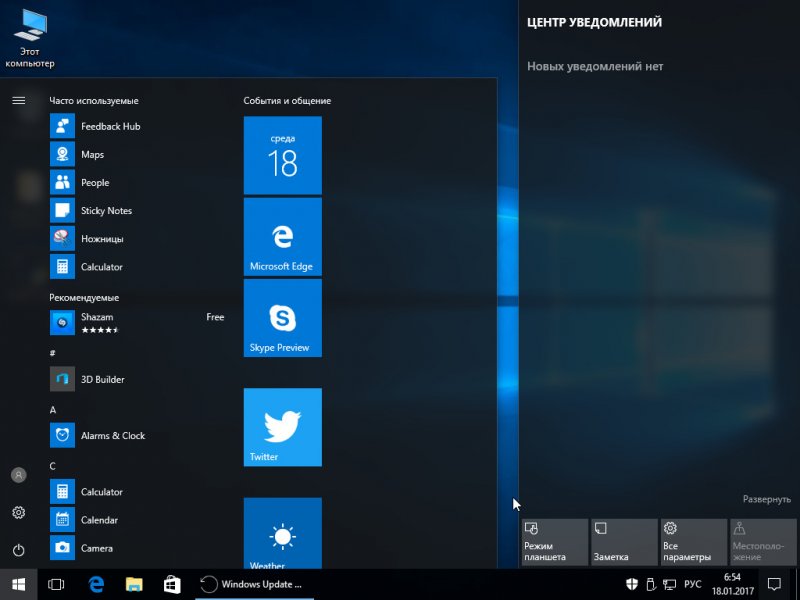
Task: Click the safely remove hardware tray icon
Action: (x=651, y=584)
